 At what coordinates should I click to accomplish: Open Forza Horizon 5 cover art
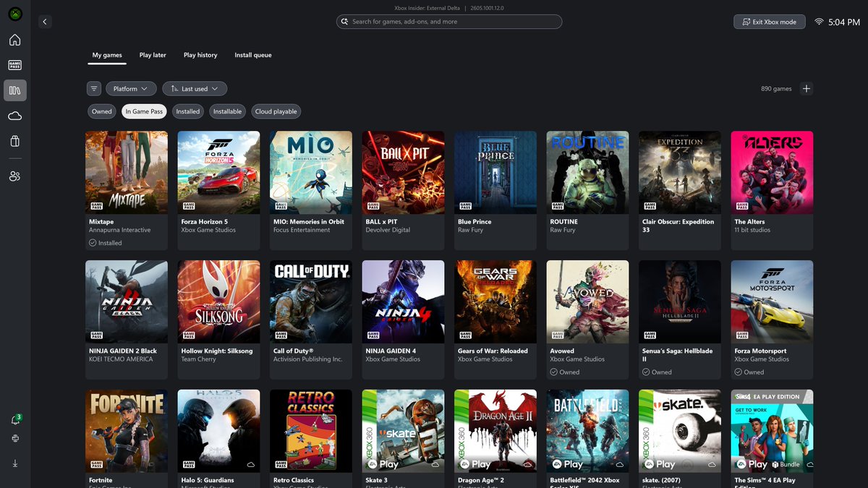(218, 172)
